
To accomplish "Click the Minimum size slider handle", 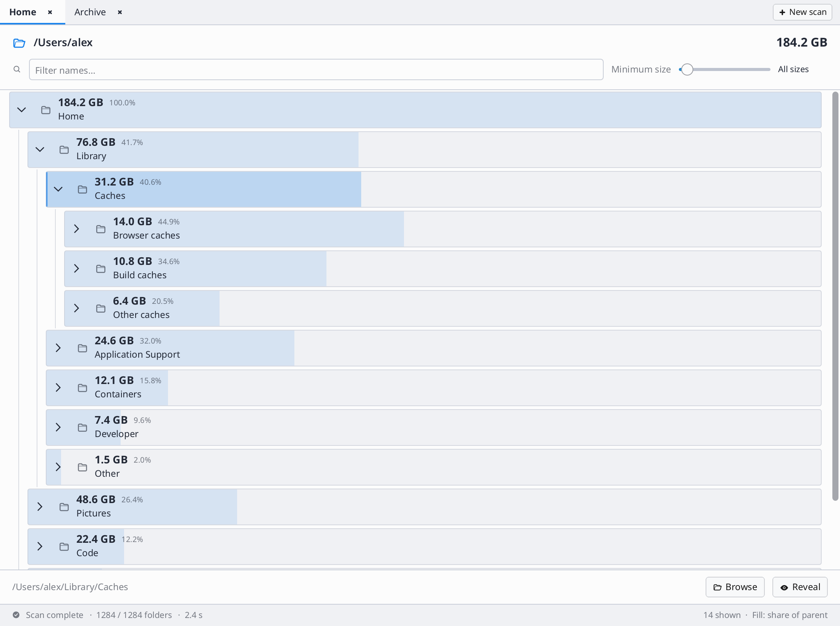I will pos(687,69).
